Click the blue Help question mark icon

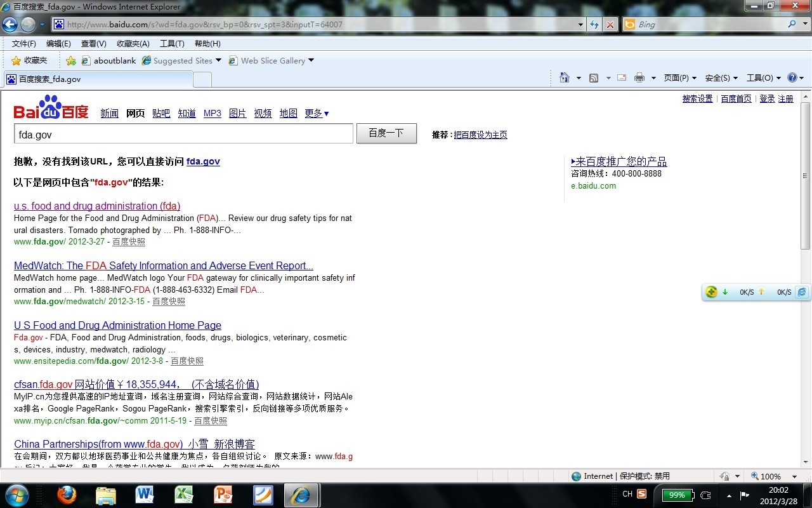click(x=792, y=77)
